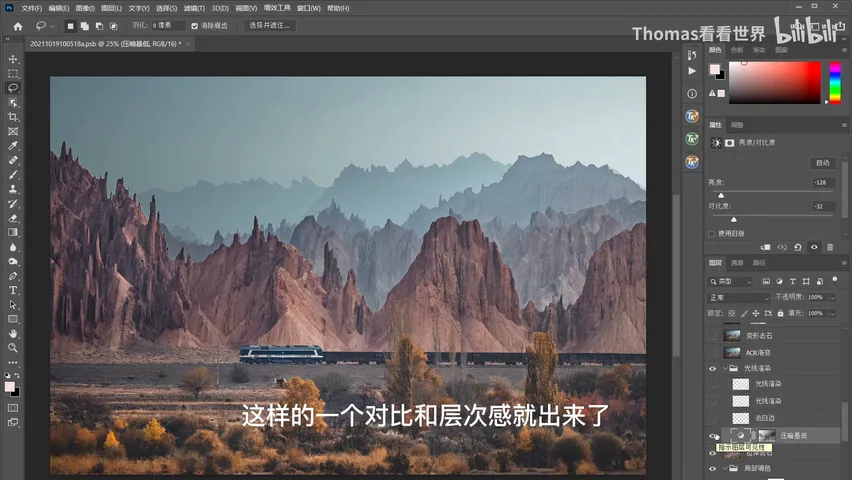Open the Lasso tool preset picker arrow
The height and width of the screenshot is (480, 852).
[52, 26]
